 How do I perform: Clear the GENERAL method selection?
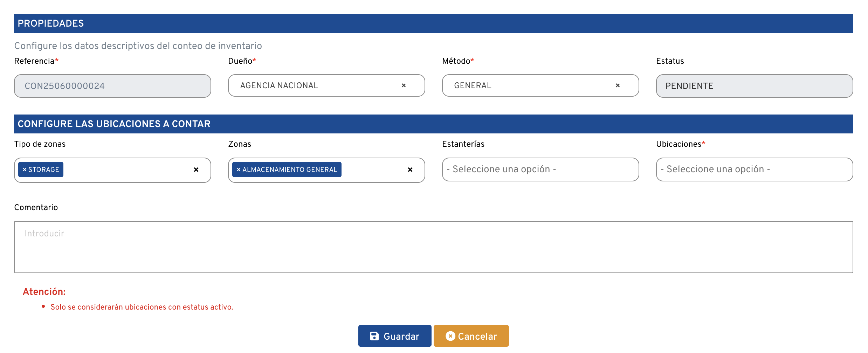coord(618,85)
